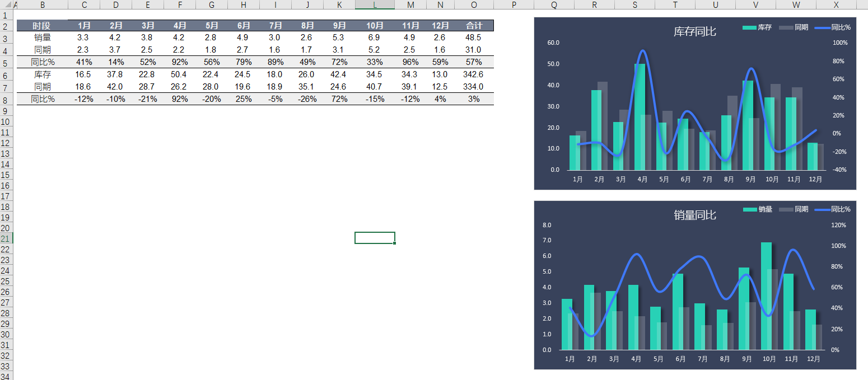The width and height of the screenshot is (868, 380).
Task: Click the selected cell L21
Action: click(x=375, y=238)
